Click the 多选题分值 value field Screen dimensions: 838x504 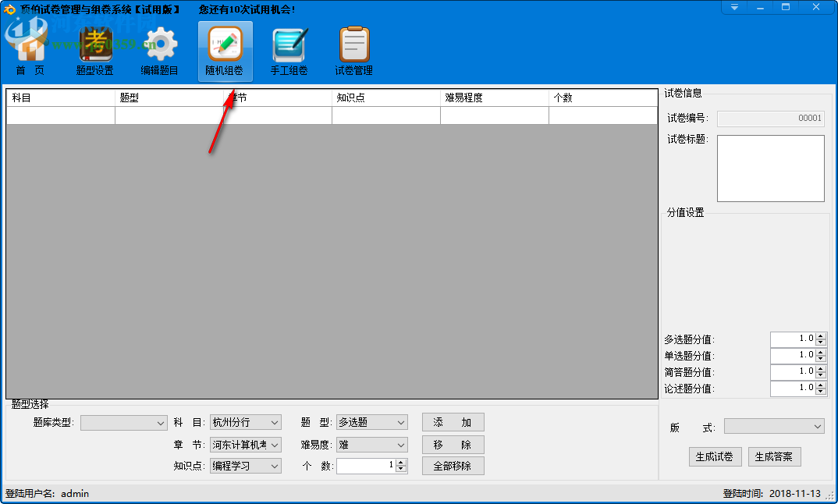tap(793, 339)
